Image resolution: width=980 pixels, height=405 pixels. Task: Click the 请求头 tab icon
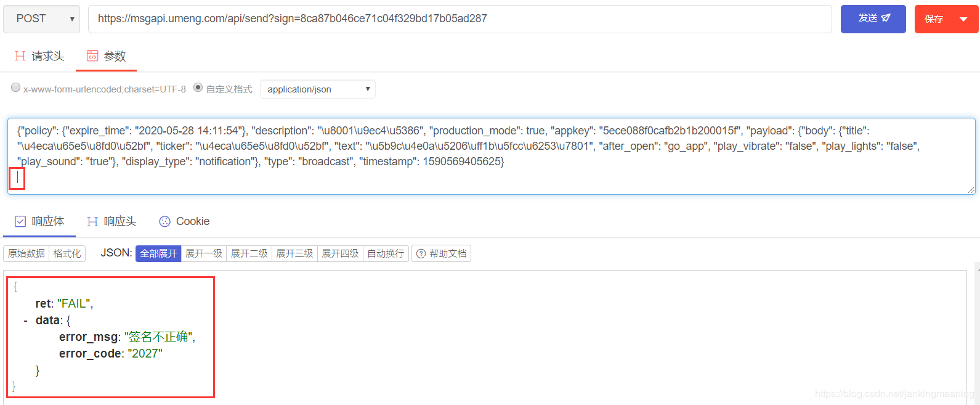[20, 56]
